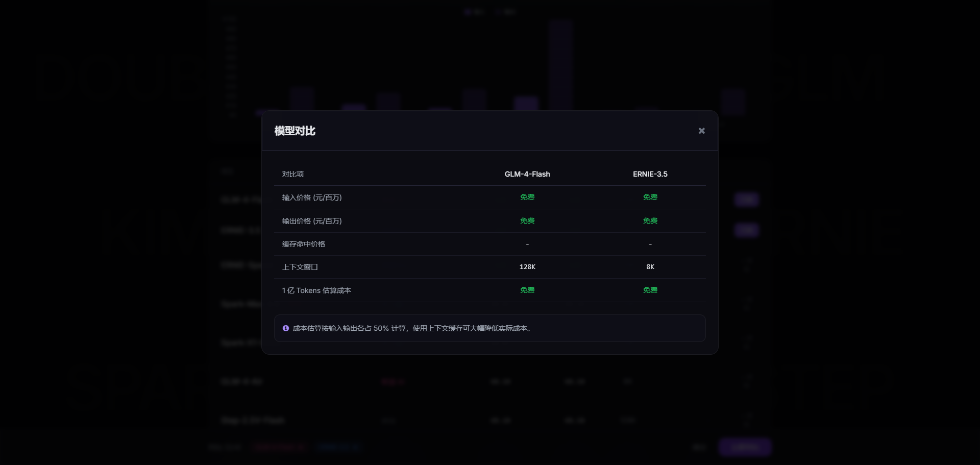Click the 输出价格 (元/百万) row label

click(312, 221)
